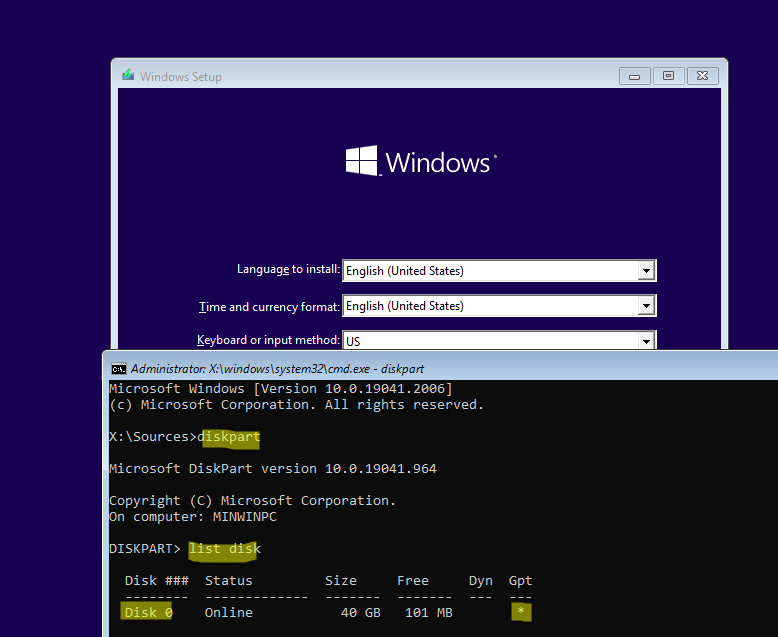Click the Administrator cmd.exe title bar text
The image size is (778, 637).
coord(277,369)
